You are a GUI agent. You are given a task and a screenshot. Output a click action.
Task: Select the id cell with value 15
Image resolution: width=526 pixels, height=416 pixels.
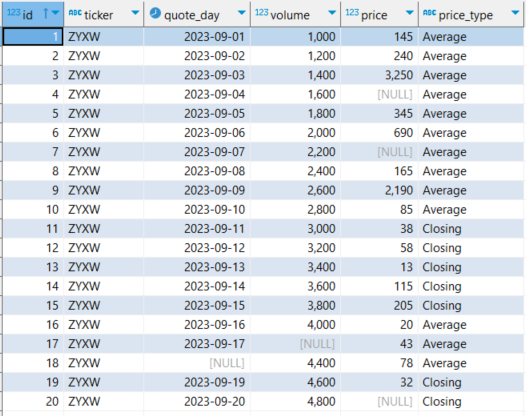pos(33,306)
